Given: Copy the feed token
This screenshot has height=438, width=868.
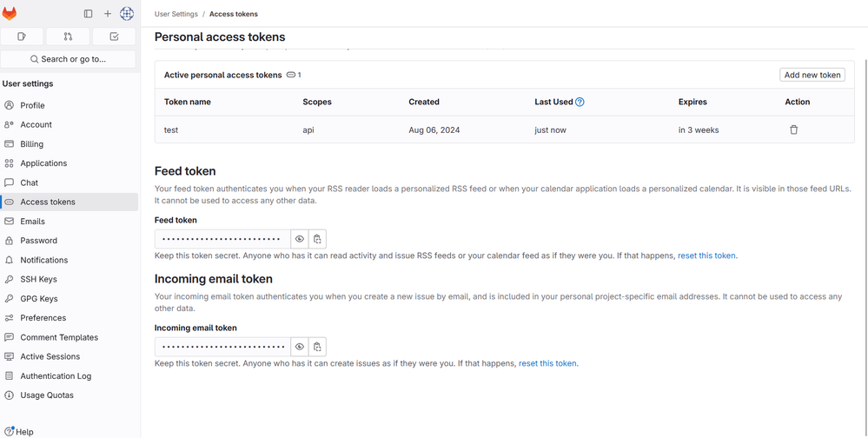Looking at the screenshot, I should point(318,239).
